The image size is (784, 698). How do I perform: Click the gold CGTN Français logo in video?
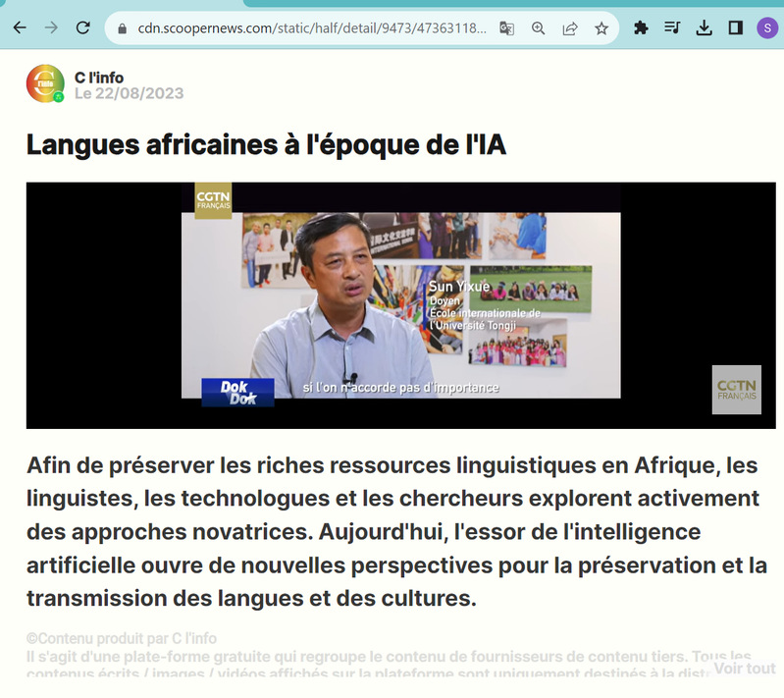coord(214,200)
